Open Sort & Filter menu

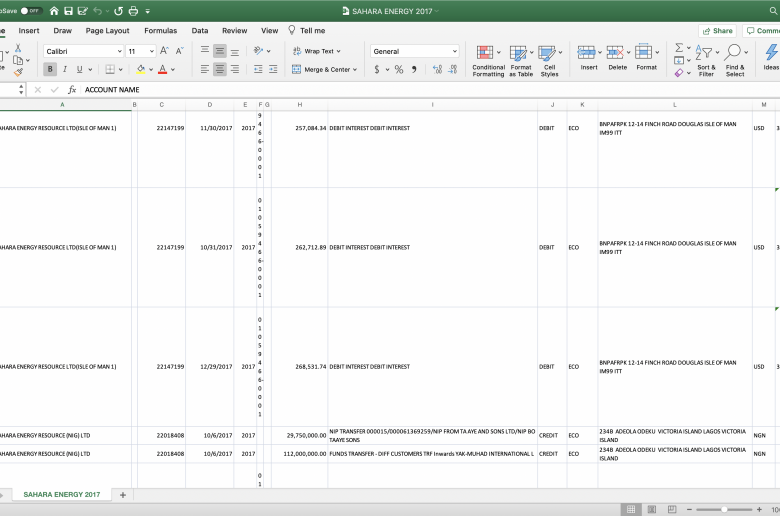(x=706, y=61)
